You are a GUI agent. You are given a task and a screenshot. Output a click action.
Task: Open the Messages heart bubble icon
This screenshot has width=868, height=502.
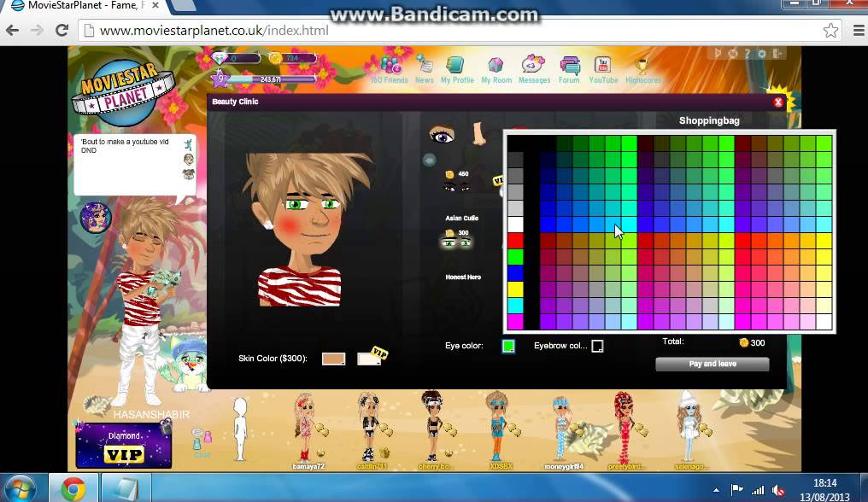pos(533,64)
